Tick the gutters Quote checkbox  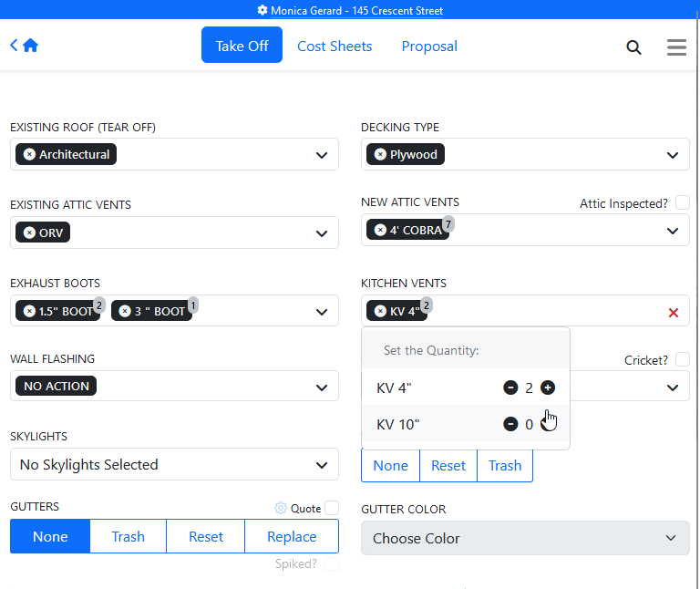pyautogui.click(x=332, y=508)
